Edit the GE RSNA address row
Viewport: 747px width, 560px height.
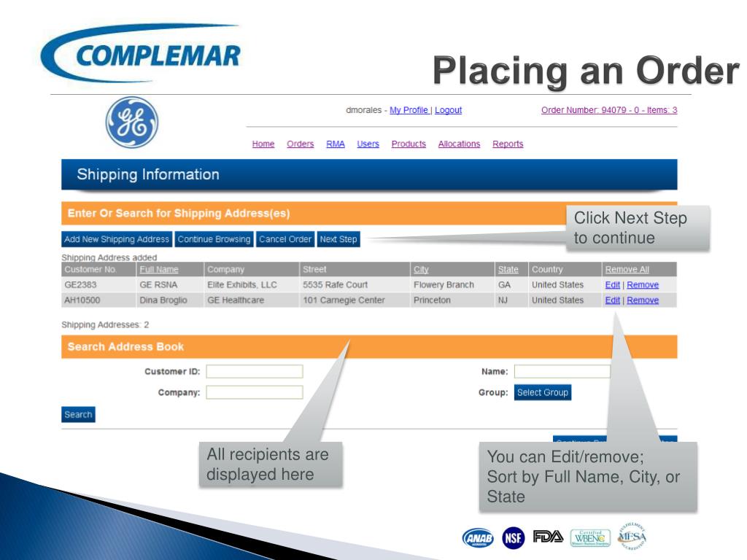[x=612, y=285]
